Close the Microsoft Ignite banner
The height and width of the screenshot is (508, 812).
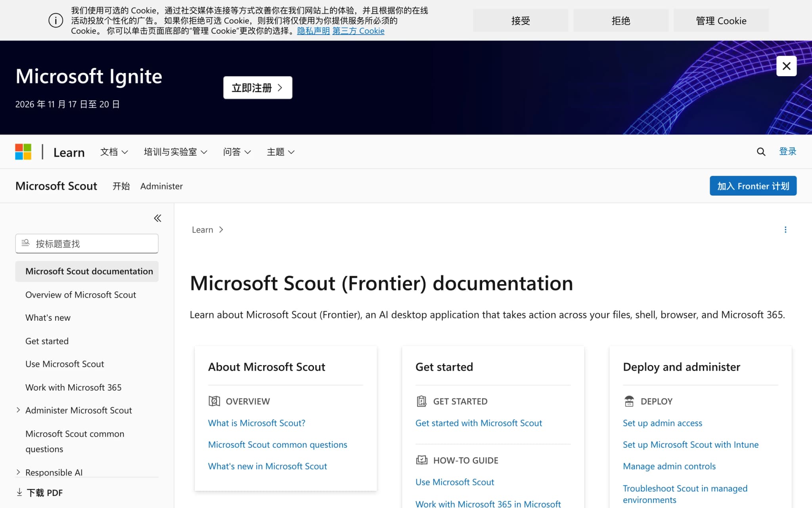tap(786, 66)
